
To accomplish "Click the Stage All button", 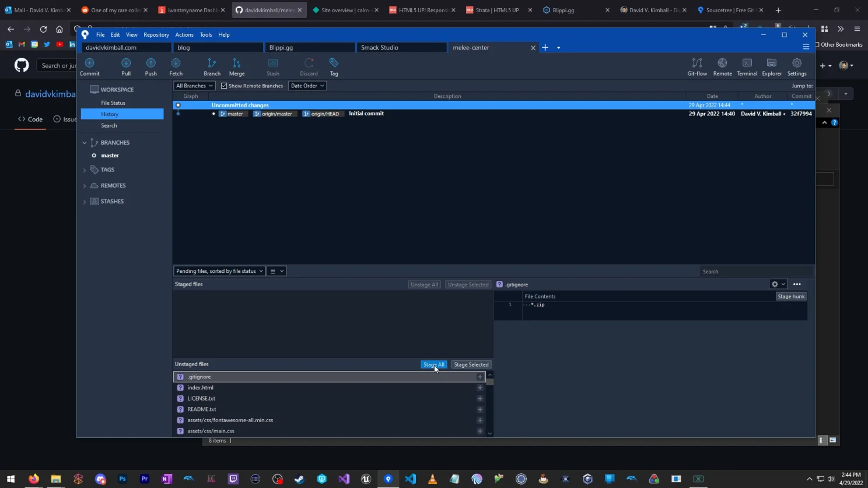I will click(433, 364).
